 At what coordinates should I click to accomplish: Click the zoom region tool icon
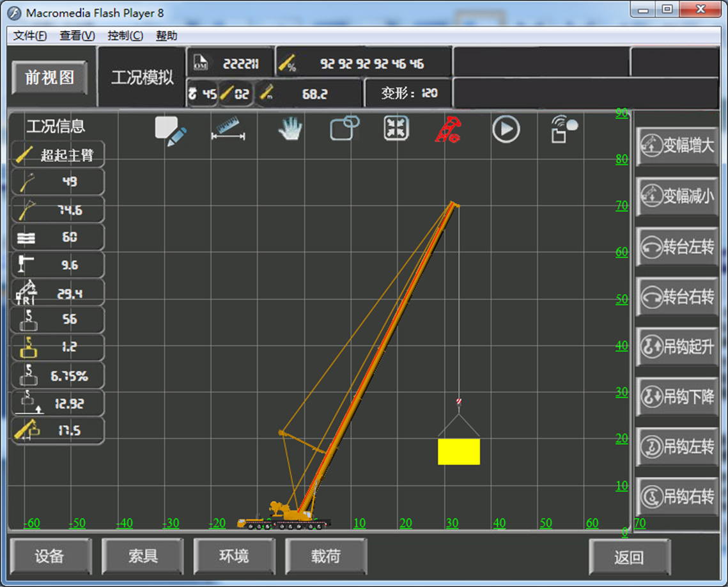345,128
